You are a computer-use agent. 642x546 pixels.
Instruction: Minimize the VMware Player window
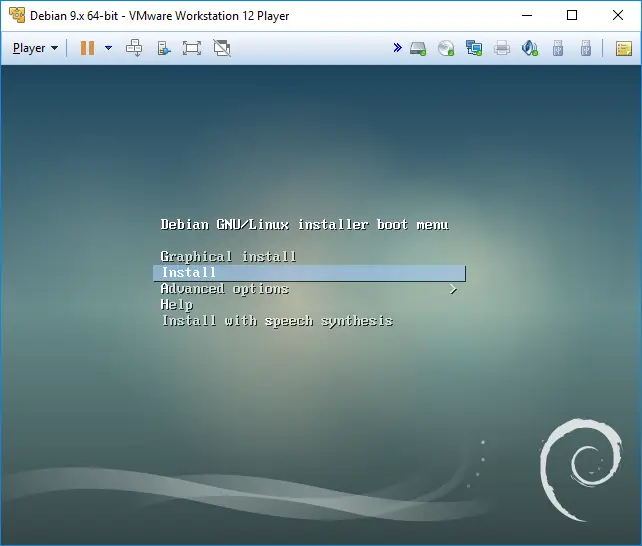point(527,16)
